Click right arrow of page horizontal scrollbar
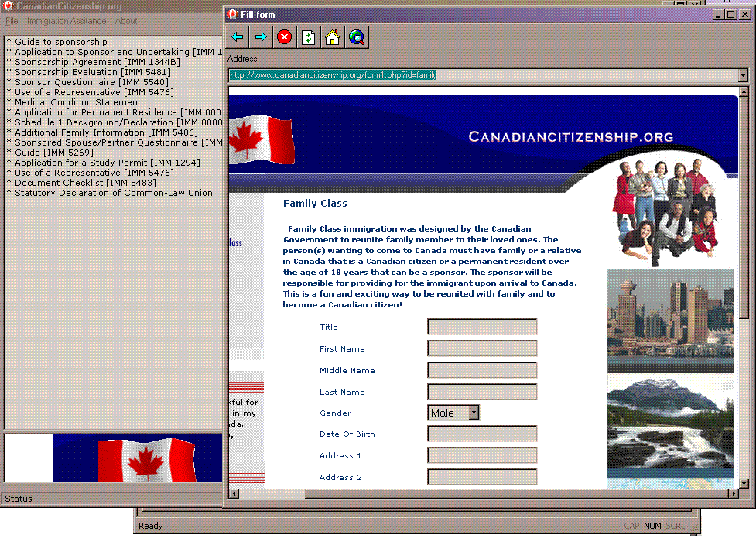Viewport: 756px width, 542px height. click(734, 493)
